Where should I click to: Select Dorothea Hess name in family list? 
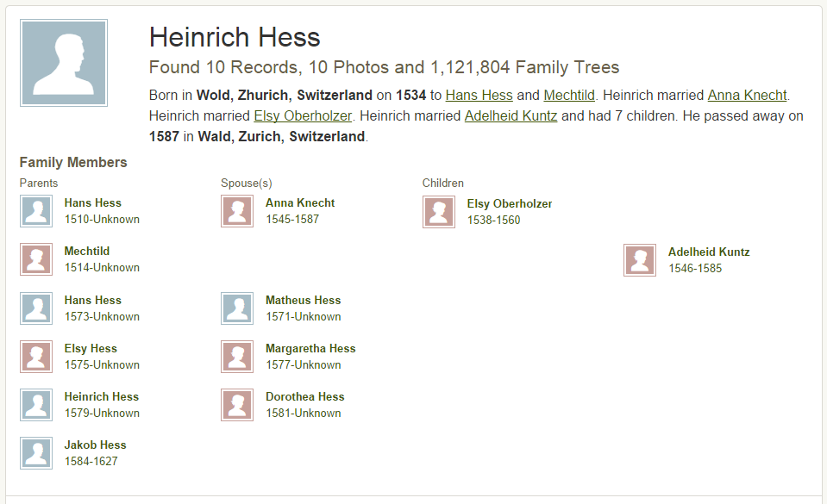(x=305, y=396)
